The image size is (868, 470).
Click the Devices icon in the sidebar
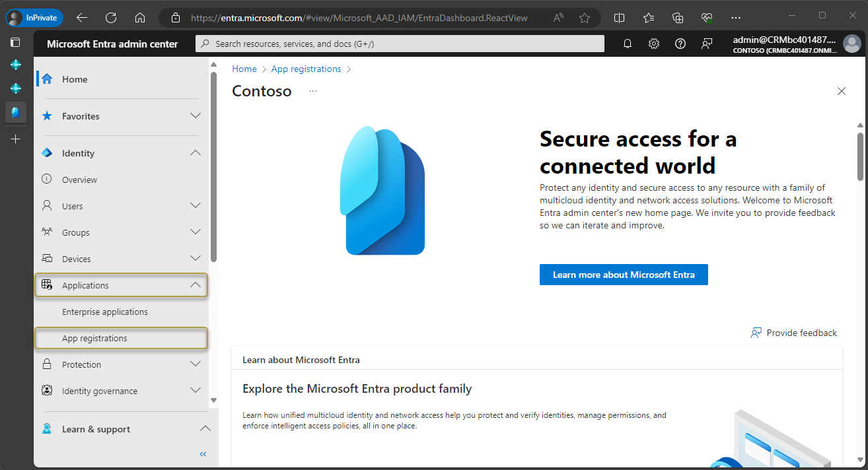[x=47, y=258]
